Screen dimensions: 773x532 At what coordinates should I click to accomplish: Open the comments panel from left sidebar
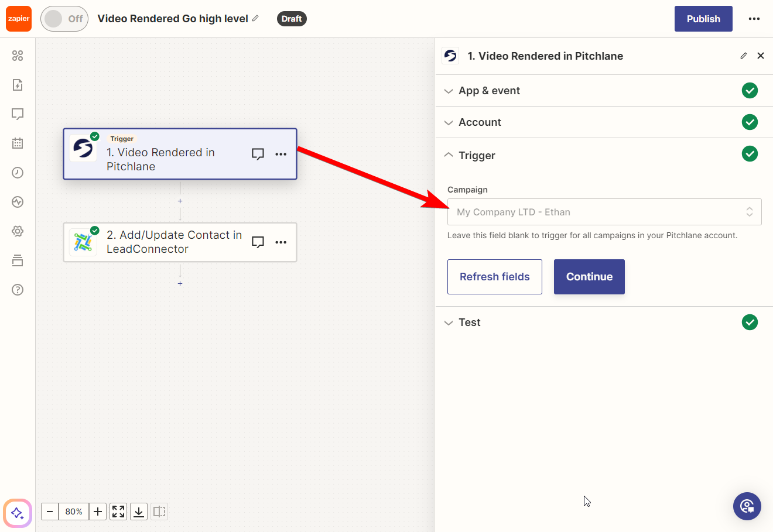pyautogui.click(x=18, y=114)
